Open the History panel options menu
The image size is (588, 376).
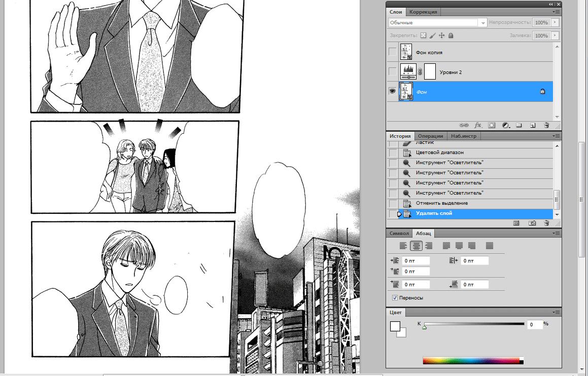557,136
